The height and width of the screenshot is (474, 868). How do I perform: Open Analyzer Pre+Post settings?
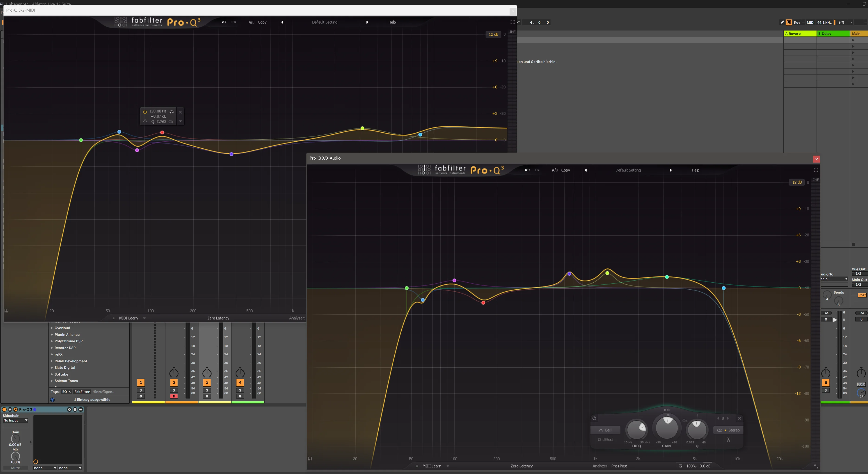(x=619, y=466)
